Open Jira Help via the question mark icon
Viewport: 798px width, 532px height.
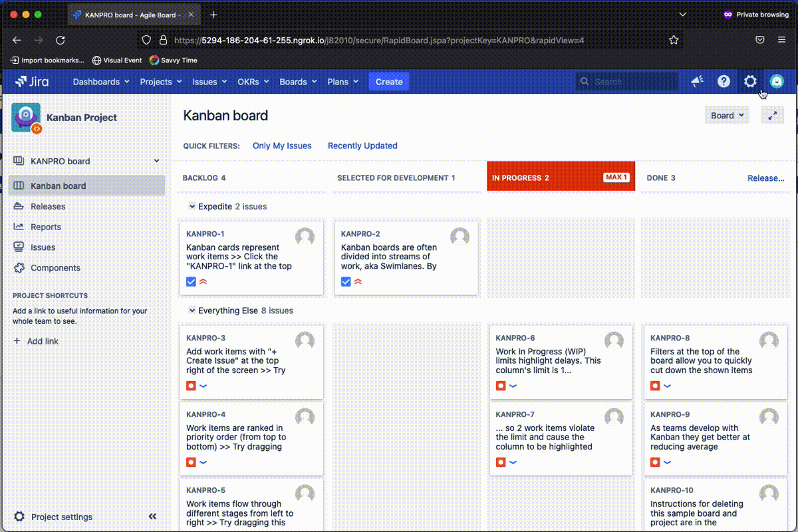pos(724,81)
